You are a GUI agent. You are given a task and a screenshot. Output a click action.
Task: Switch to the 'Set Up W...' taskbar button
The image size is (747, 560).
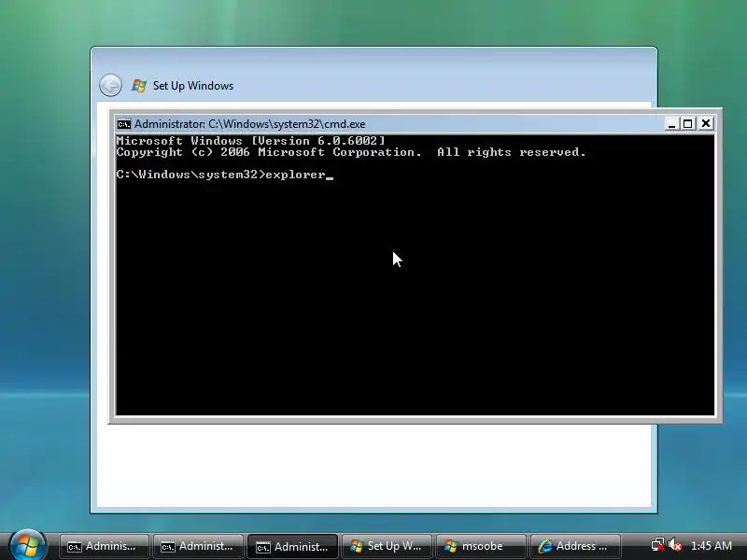tap(387, 546)
